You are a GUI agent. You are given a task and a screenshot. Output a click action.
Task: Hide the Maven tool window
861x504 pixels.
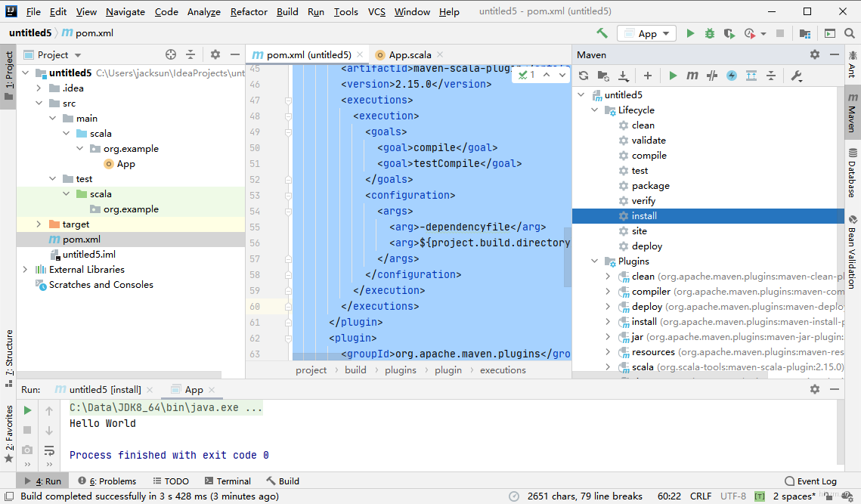click(835, 54)
